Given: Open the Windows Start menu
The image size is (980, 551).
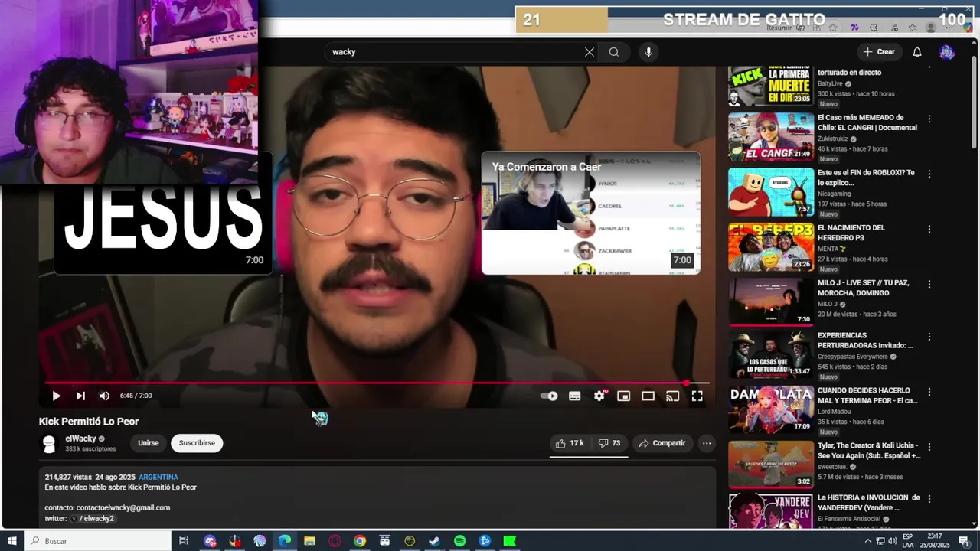Looking at the screenshot, I should pos(12,541).
